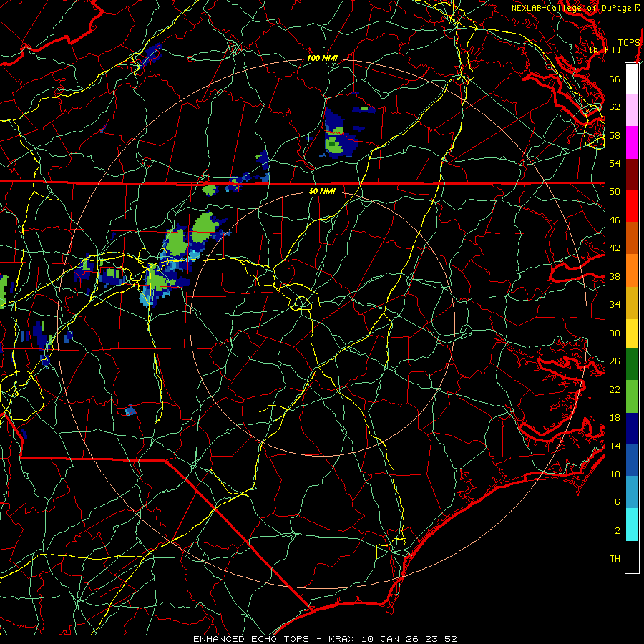Viewport: 644px width, 644px height.
Task: Click the black TH legend band
Action: click(x=632, y=557)
